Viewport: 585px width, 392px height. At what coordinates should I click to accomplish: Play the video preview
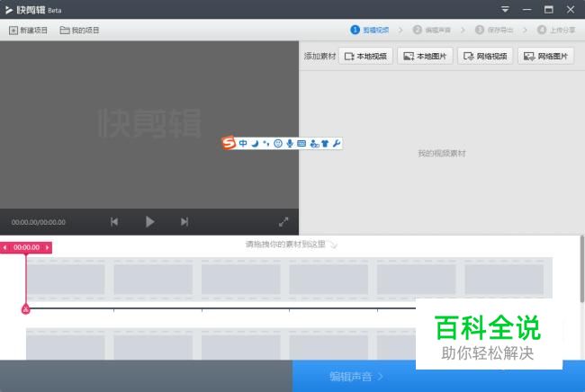[149, 222]
